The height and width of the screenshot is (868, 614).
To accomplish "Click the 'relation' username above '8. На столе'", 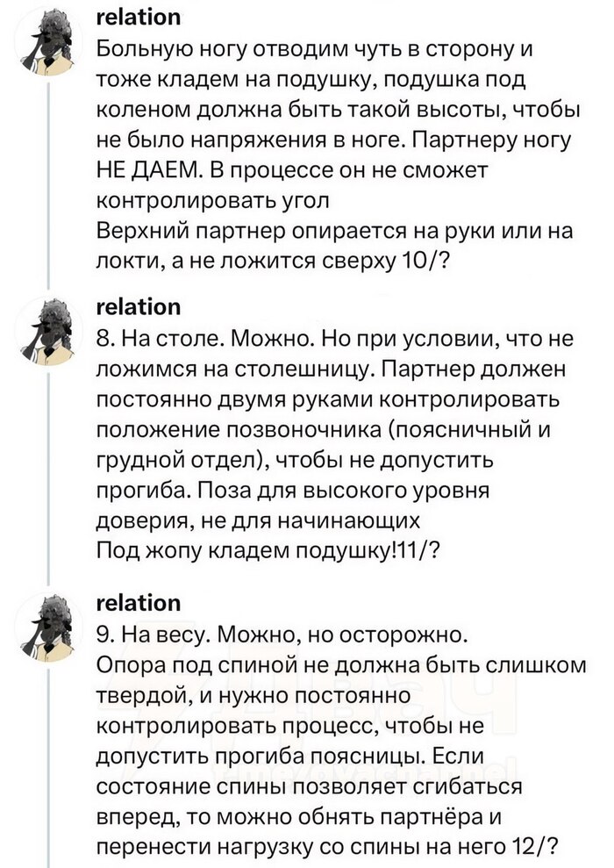I will [x=138, y=307].
